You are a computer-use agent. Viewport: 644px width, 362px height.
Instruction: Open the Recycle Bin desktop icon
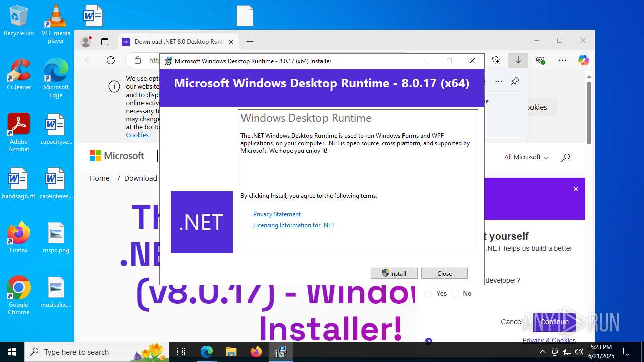click(19, 21)
